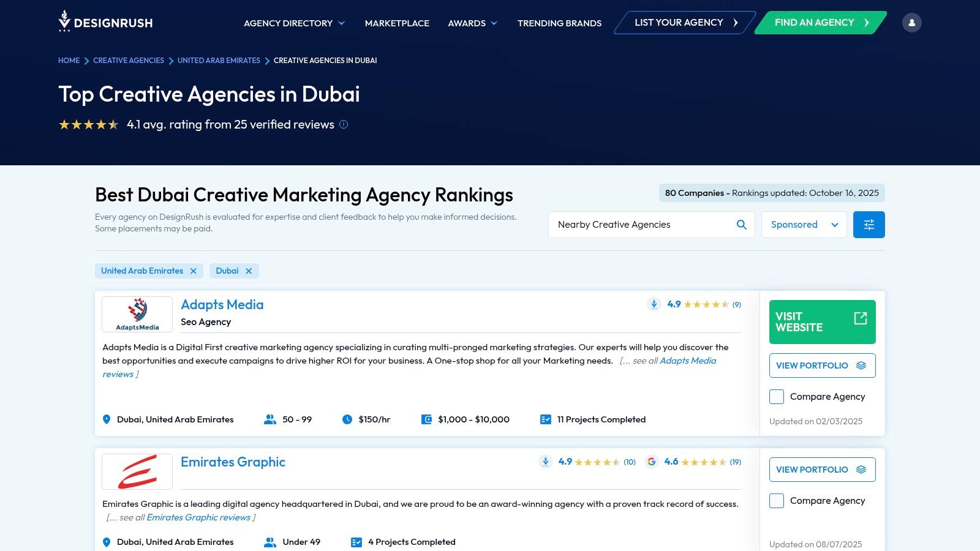Click the DesignRush rating badge for Adapts Media
Image resolution: width=980 pixels, height=551 pixels.
pos(654,304)
